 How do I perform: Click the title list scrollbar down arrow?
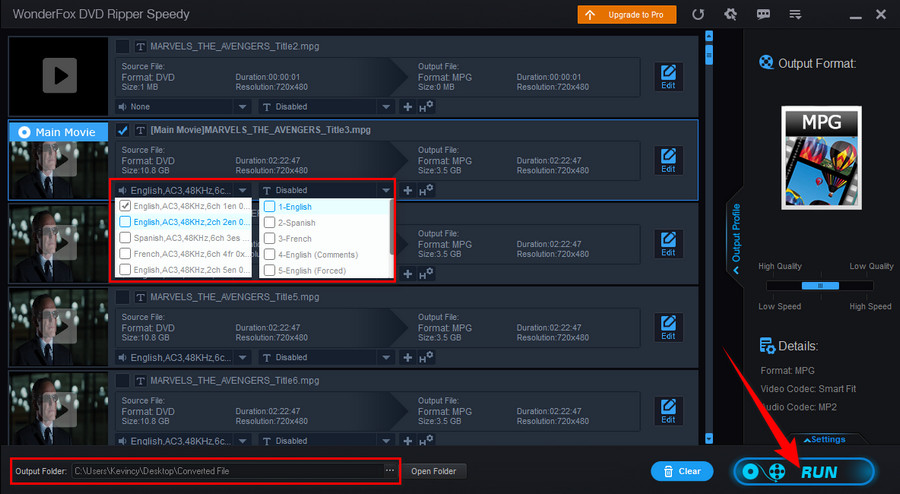click(709, 439)
